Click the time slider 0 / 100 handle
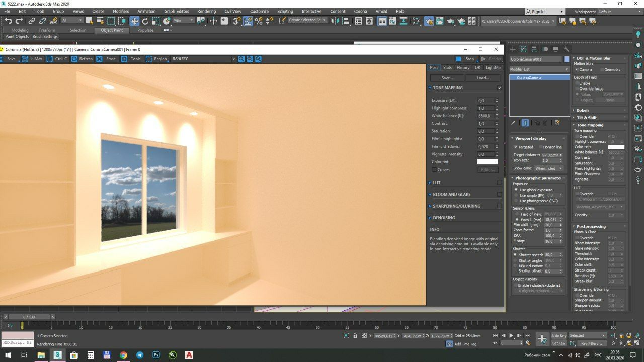The image size is (644, 362). tap(29, 317)
